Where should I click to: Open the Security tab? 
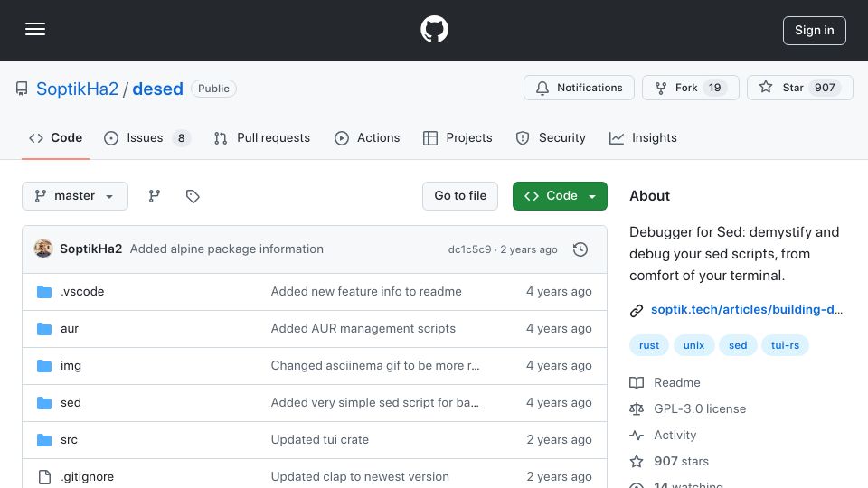pyautogui.click(x=551, y=137)
